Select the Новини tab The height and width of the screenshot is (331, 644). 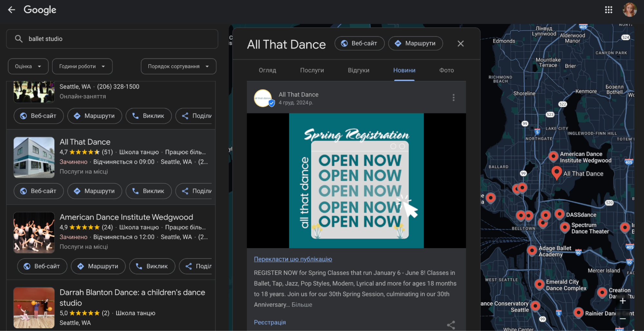[x=404, y=70]
